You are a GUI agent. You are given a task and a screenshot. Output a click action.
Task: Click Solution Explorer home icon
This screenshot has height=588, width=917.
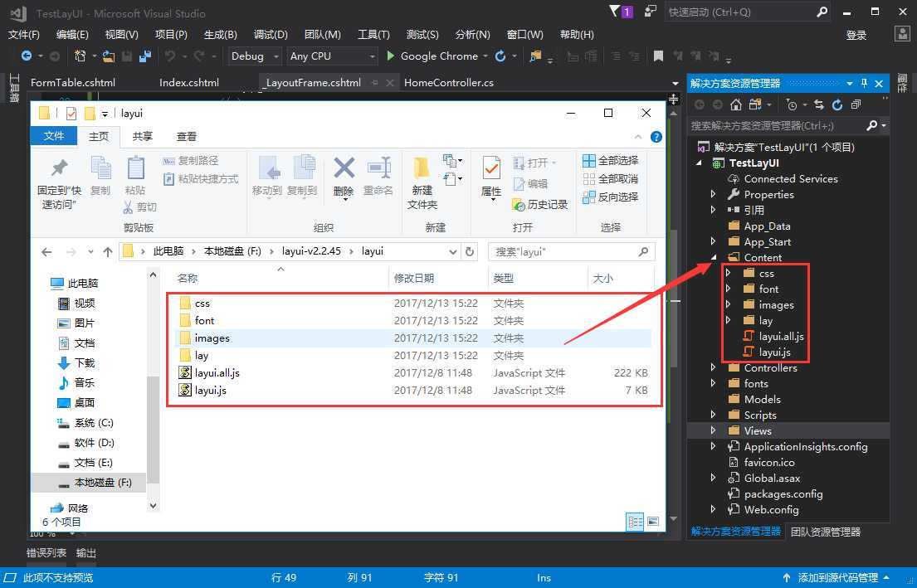[x=736, y=104]
